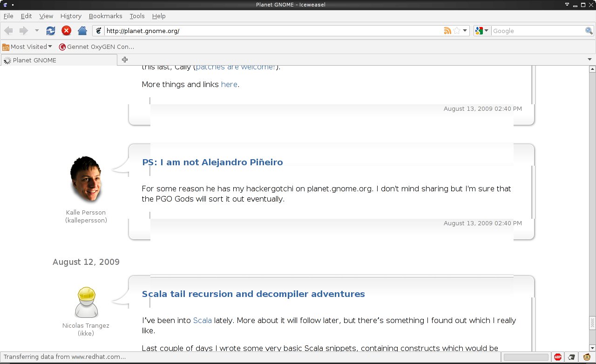Click the page load progress bar
Viewport: 596px width, 364px height.
526,357
